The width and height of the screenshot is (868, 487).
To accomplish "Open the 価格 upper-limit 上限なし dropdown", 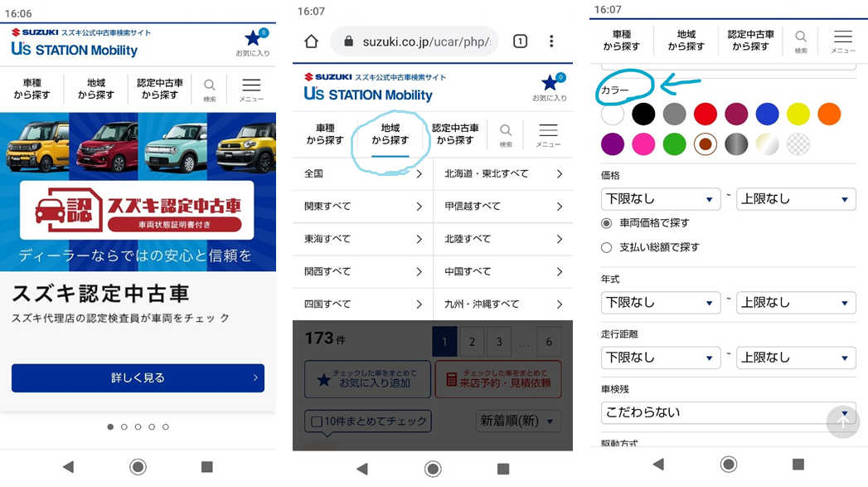I will pos(796,199).
